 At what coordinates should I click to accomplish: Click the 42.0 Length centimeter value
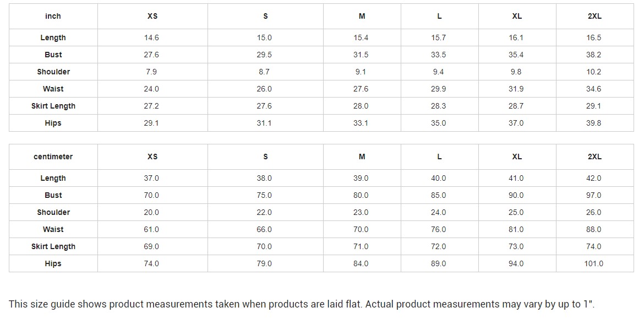(594, 178)
